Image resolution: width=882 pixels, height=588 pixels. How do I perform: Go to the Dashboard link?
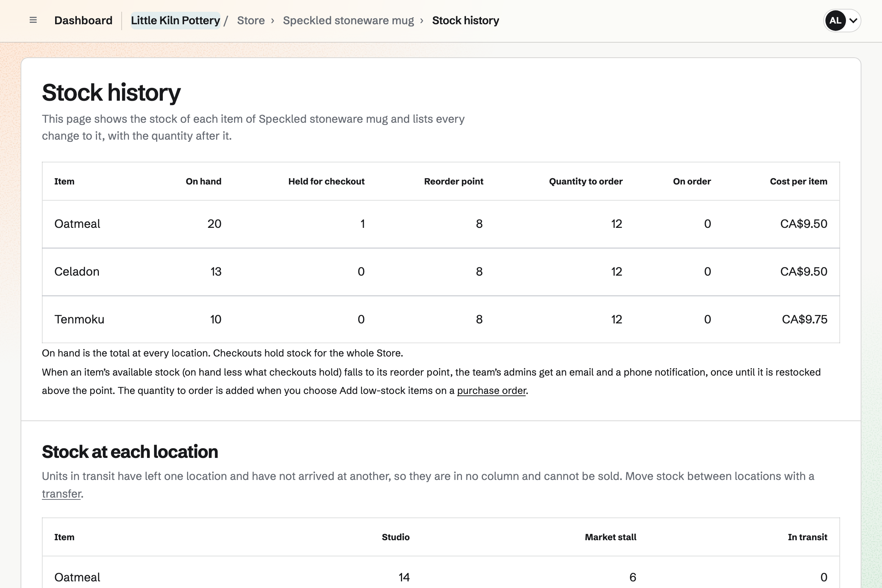[x=83, y=20]
